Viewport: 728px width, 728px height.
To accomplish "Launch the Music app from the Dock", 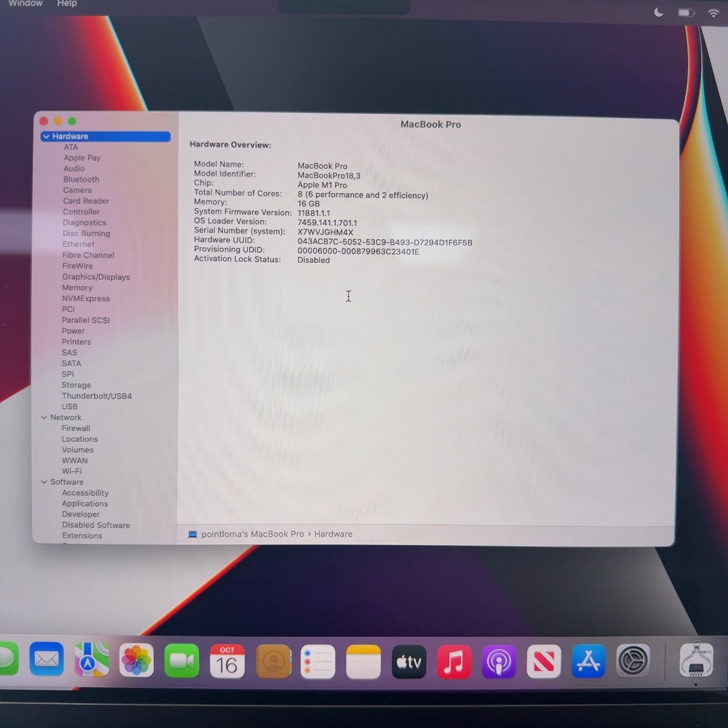I will click(x=453, y=661).
